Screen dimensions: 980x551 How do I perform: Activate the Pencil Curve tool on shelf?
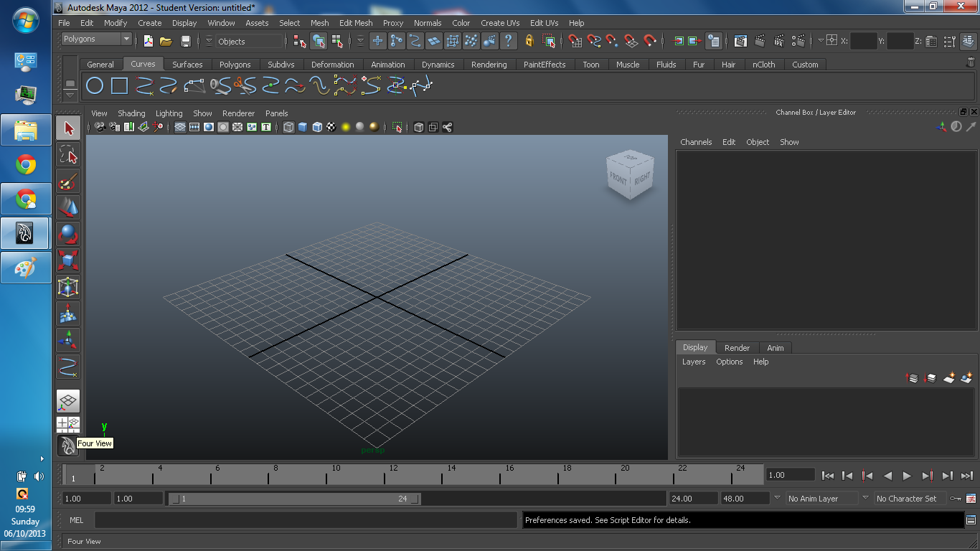click(169, 87)
